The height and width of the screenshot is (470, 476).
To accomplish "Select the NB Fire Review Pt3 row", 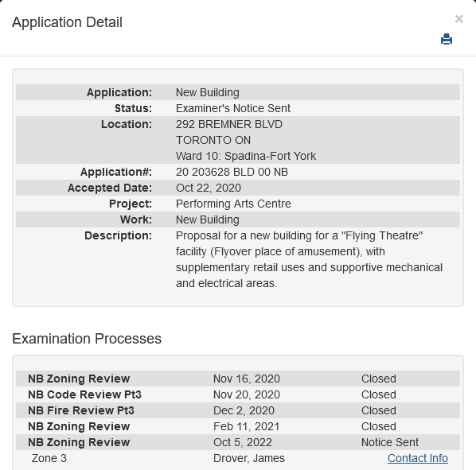I will point(238,410).
